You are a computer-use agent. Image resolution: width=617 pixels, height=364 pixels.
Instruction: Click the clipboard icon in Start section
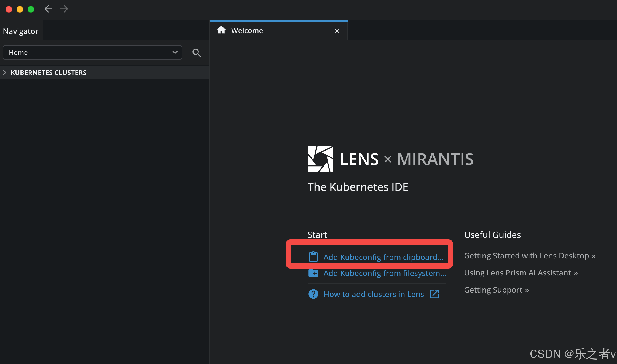click(313, 257)
